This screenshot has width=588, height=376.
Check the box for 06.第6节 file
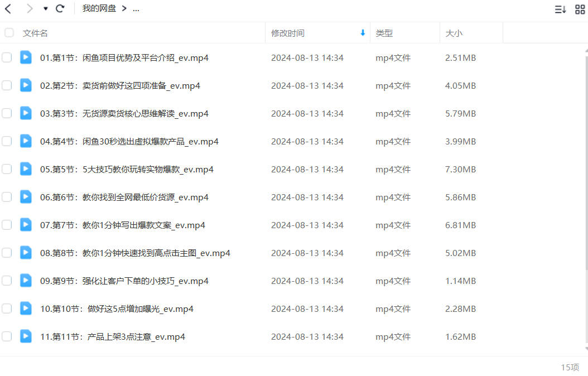[7, 197]
